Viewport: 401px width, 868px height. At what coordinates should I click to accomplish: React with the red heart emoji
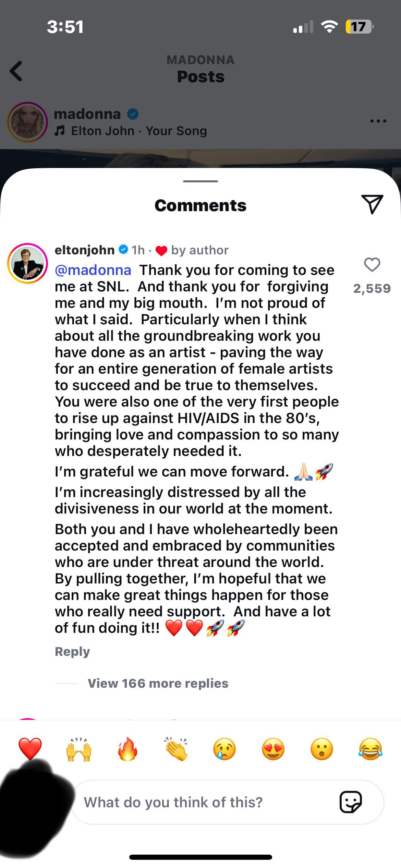pos(30,749)
